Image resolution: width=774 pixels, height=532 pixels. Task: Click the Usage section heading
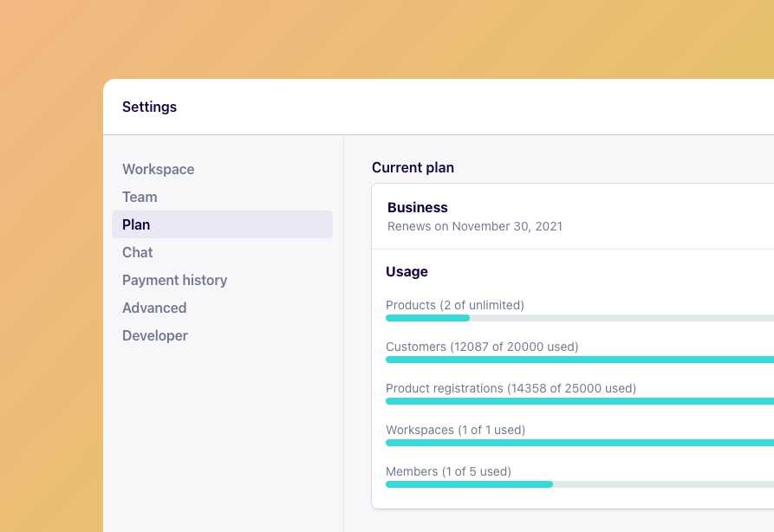407,271
